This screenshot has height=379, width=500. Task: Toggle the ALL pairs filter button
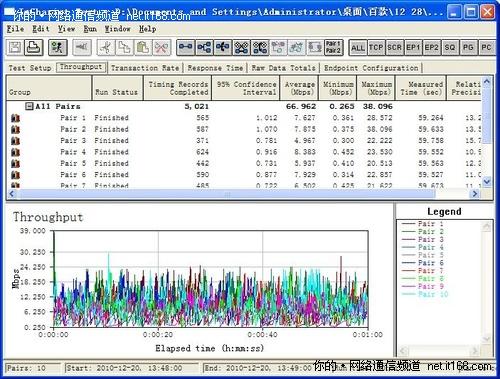point(358,47)
